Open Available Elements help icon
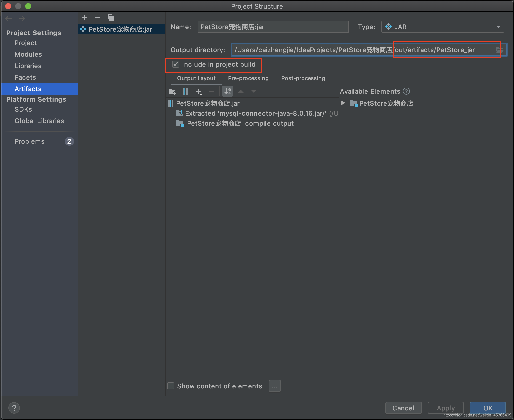The height and width of the screenshot is (420, 514). click(x=406, y=91)
